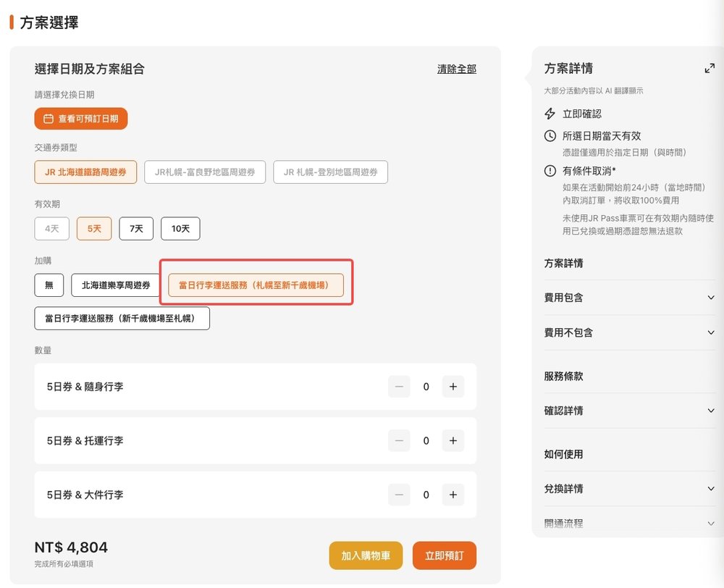Click plus button for 5日券 & 托運行李
The height and width of the screenshot is (588, 724).
[452, 440]
